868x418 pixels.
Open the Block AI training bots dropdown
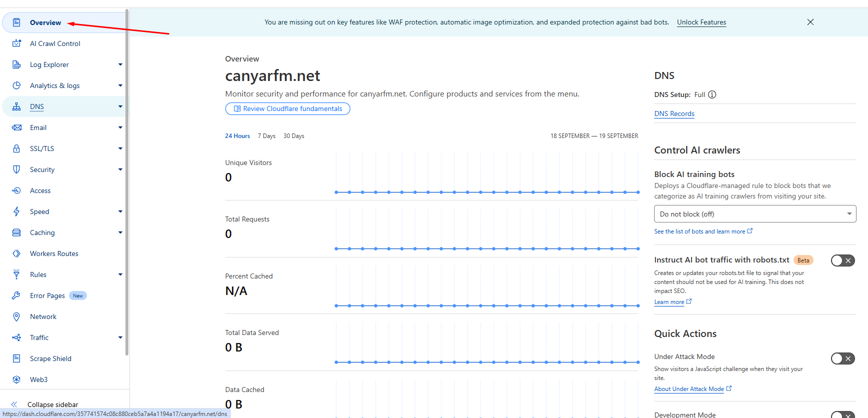pyautogui.click(x=755, y=214)
